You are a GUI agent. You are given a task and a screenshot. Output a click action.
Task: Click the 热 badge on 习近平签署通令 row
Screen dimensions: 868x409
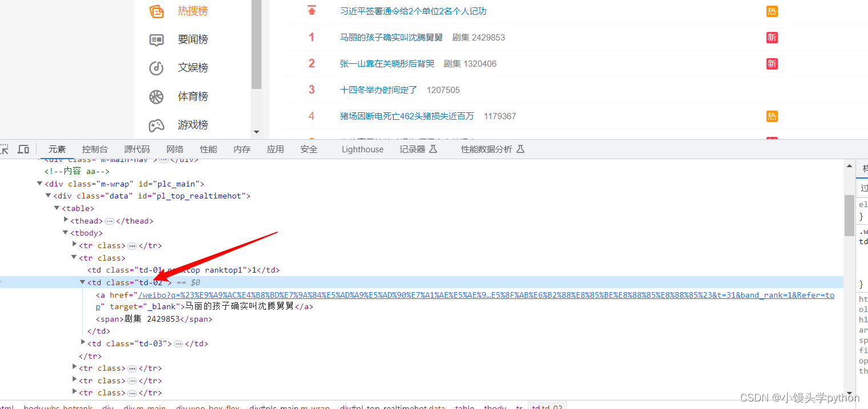pos(772,11)
